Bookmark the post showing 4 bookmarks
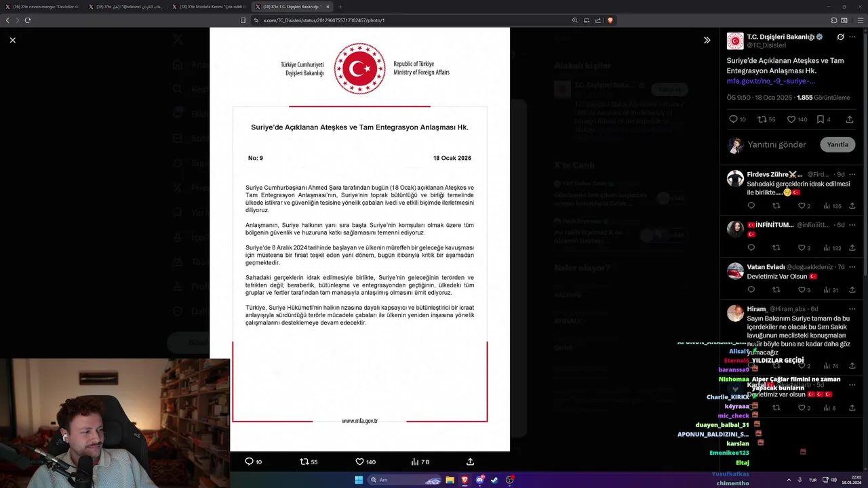 [820, 119]
